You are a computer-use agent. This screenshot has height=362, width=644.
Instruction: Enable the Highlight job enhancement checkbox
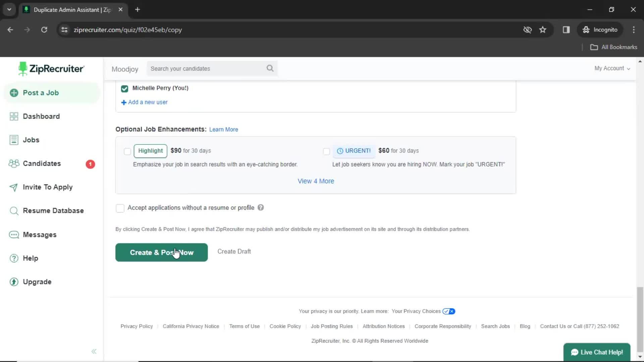pos(127,151)
